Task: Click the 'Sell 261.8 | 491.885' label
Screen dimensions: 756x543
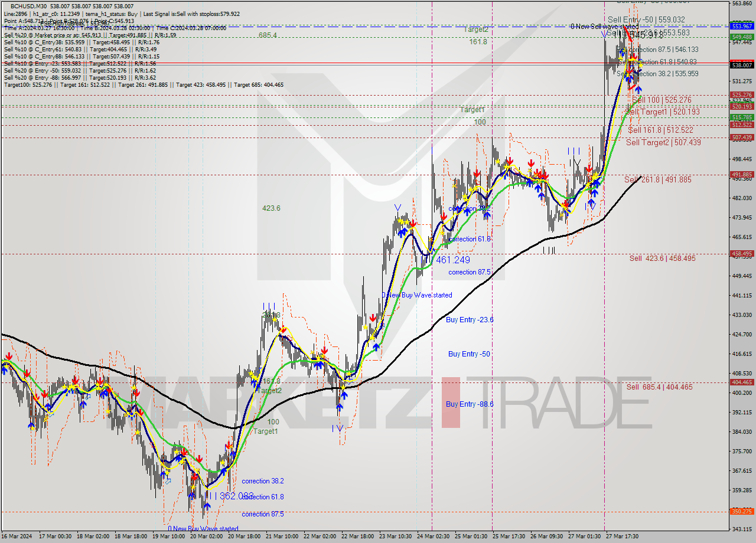Action: pos(657,179)
